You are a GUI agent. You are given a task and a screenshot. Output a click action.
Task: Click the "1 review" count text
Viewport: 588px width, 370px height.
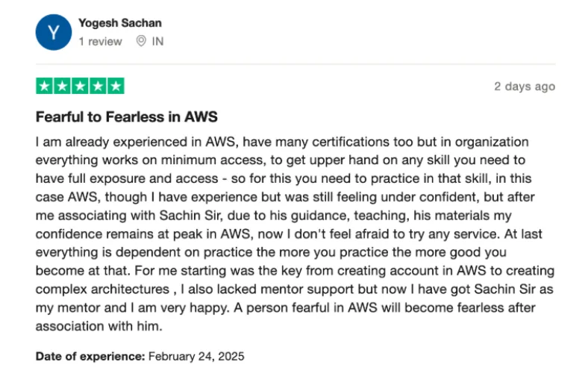[100, 42]
